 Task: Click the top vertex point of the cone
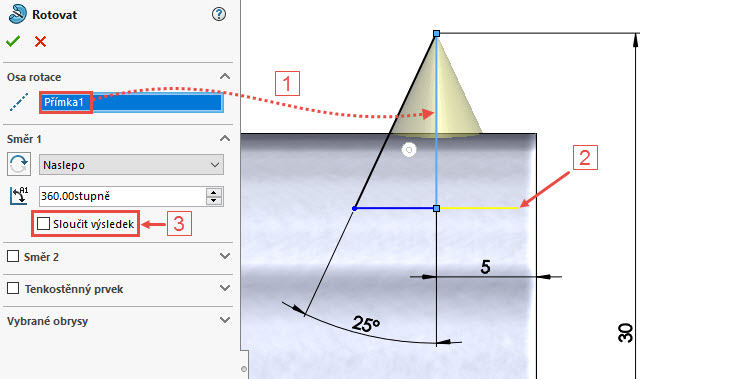pyautogui.click(x=436, y=33)
